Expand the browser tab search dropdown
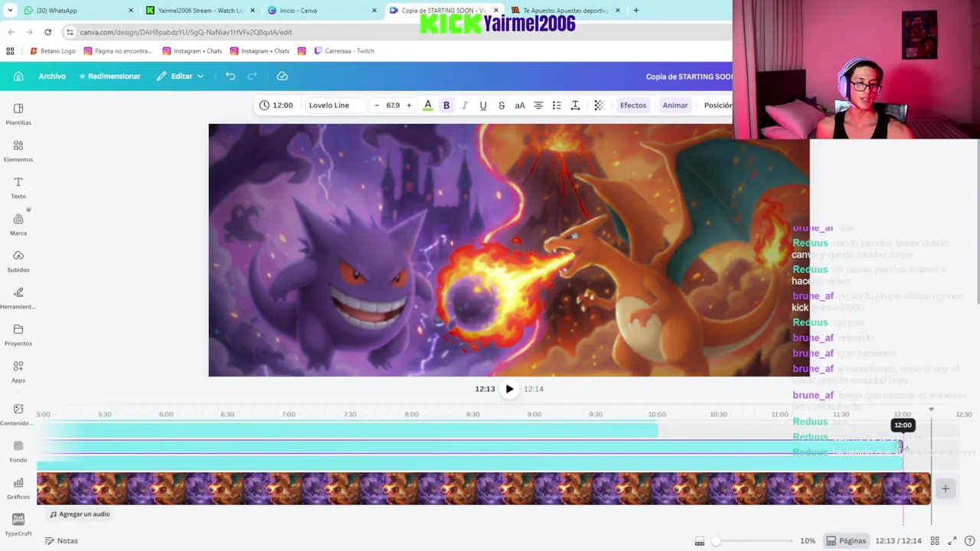Screen dimensions: 980x551 click(x=10, y=11)
